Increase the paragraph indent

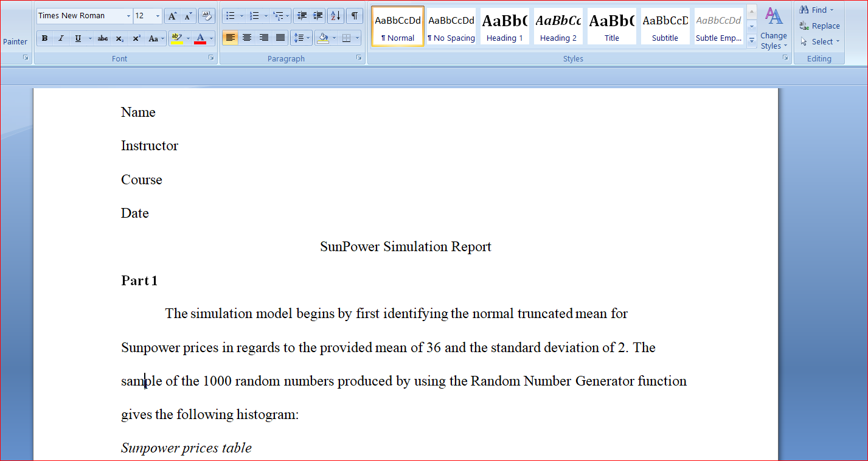(x=318, y=16)
